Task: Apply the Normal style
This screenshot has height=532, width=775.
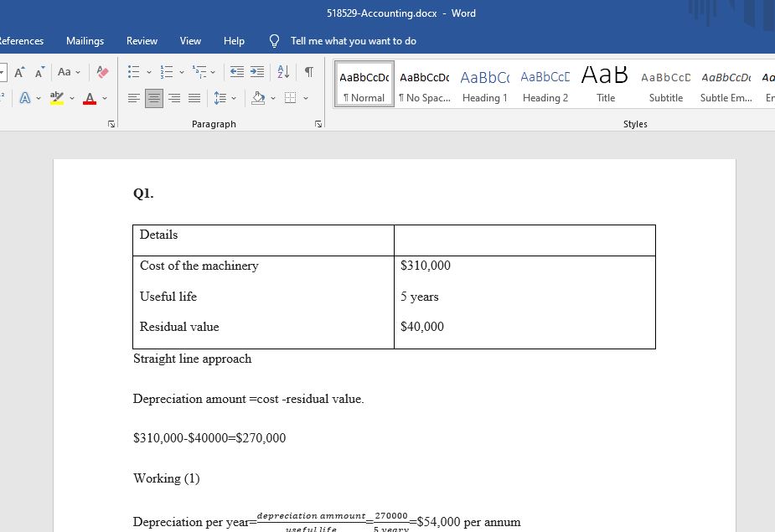Action: point(364,84)
